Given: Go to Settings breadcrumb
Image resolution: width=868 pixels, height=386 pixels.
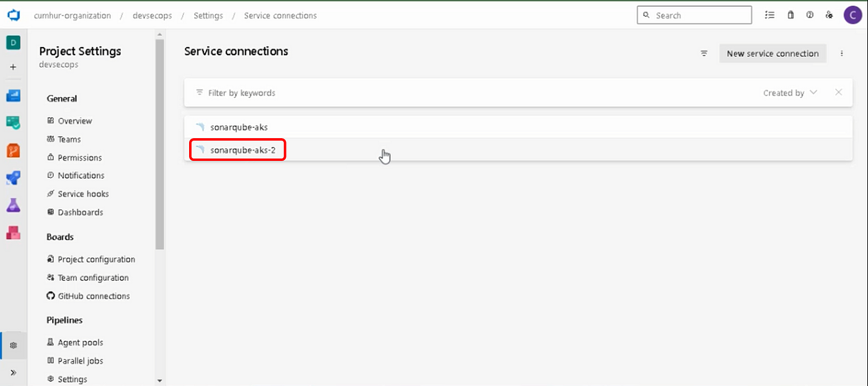Looking at the screenshot, I should click(x=208, y=15).
